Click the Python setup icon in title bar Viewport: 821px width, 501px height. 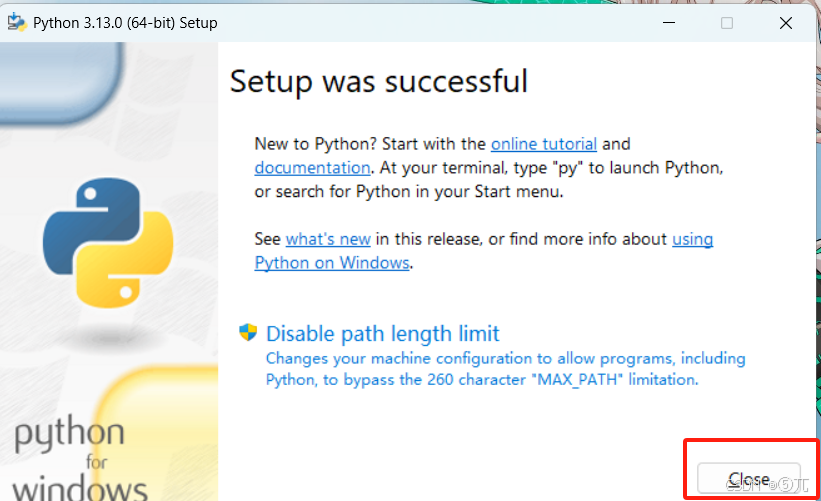point(17,23)
